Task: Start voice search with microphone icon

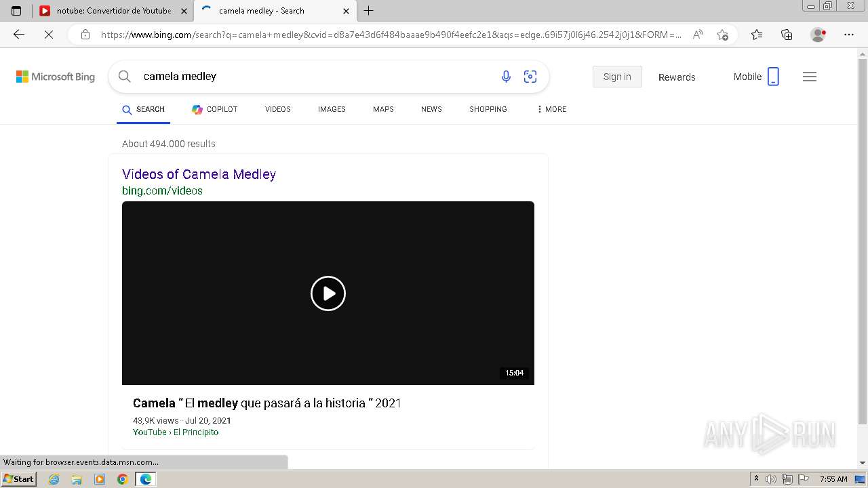Action: (506, 77)
